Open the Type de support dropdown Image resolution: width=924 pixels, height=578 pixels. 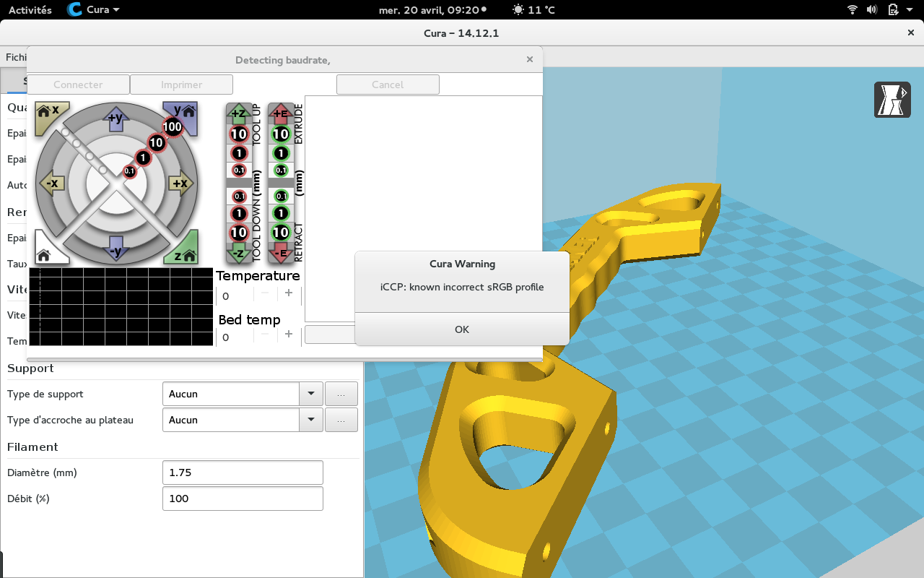(310, 394)
